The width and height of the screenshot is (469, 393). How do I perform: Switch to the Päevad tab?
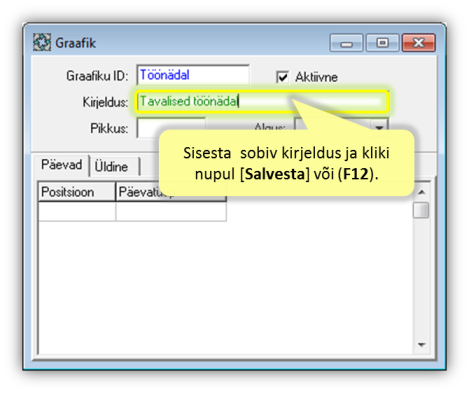click(x=61, y=165)
